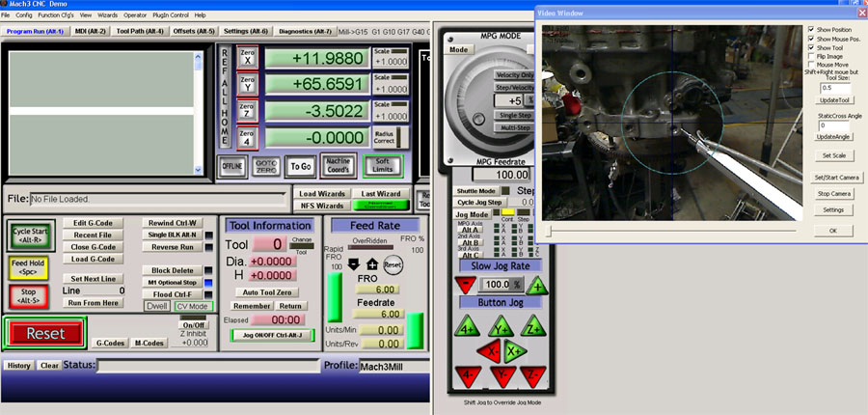Decrease slow jog rate with red minus
This screenshot has width=868, height=415.
465,285
